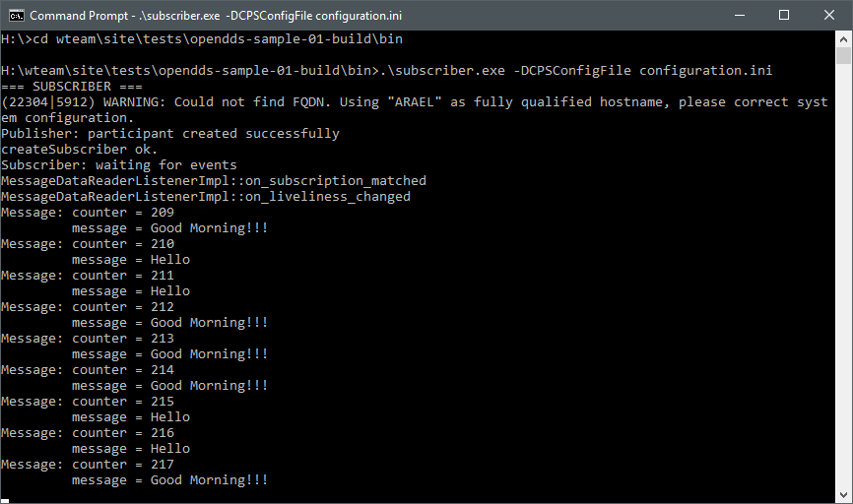Click the window title text mentioning subscriber.exe

click(x=216, y=16)
